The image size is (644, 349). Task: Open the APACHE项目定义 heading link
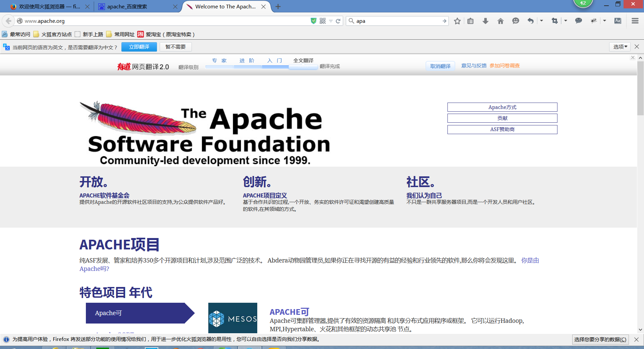tap(265, 195)
